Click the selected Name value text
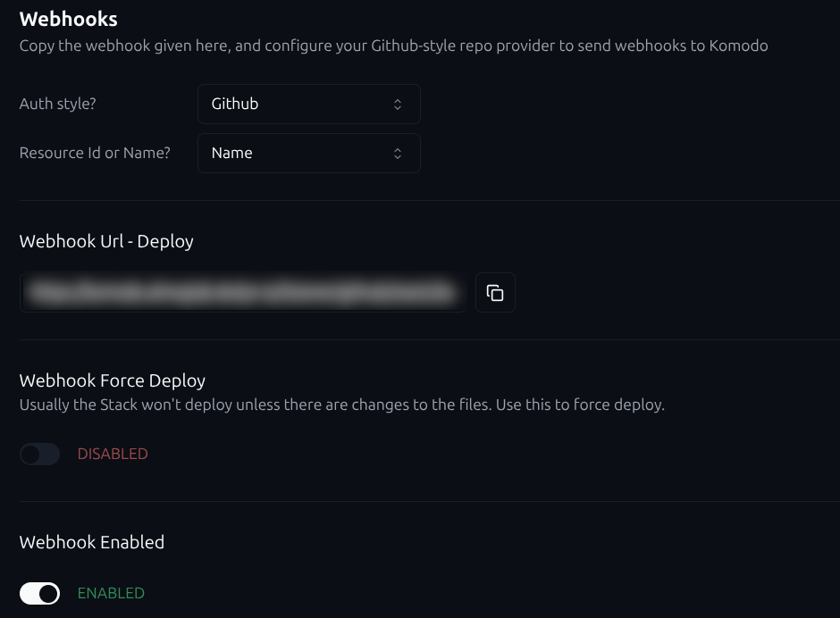This screenshot has height=618, width=840. [x=232, y=154]
